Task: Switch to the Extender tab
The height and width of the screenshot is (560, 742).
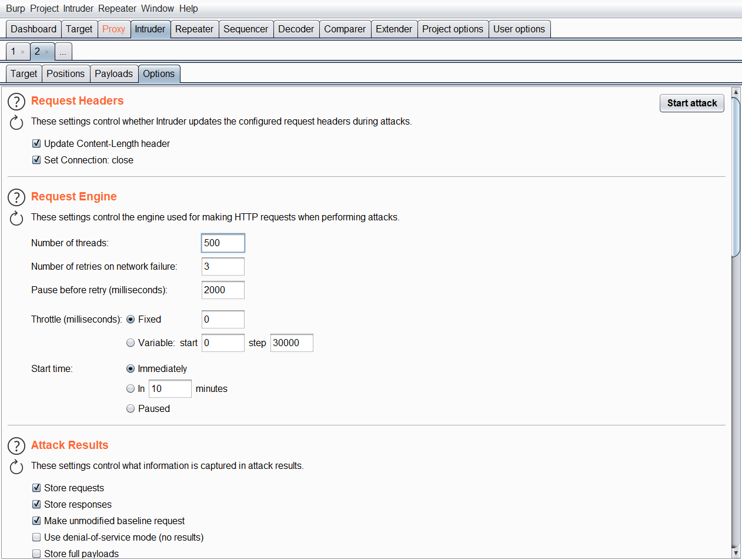Action: 394,29
